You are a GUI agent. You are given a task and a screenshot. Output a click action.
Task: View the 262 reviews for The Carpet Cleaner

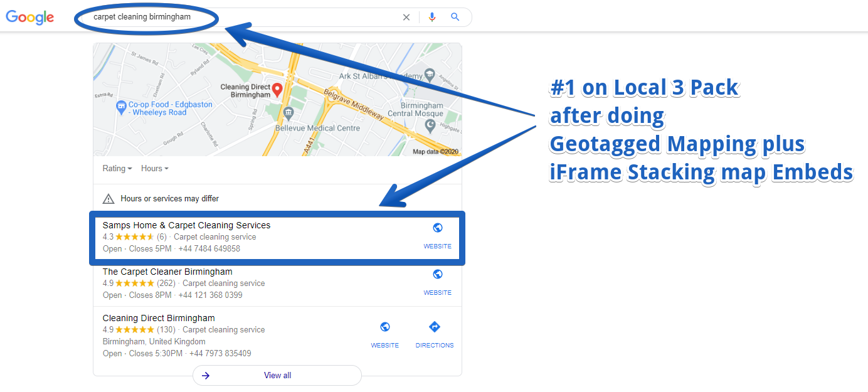coord(166,283)
